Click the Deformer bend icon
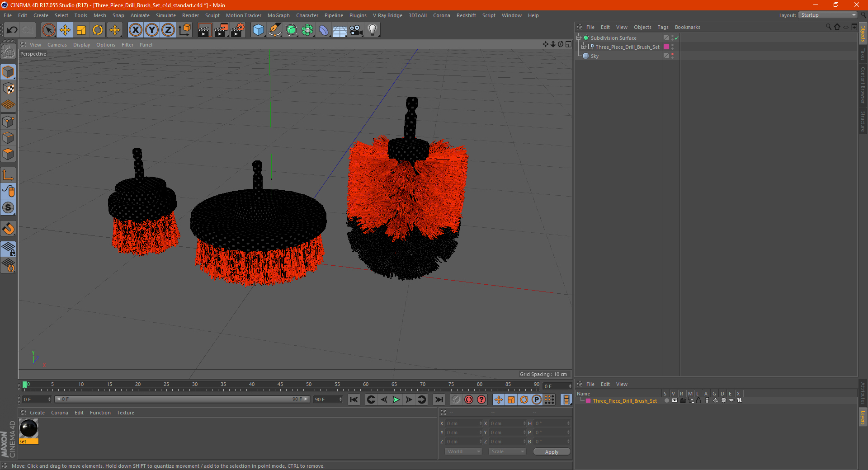Screen dimensions: 868x470 click(324, 30)
